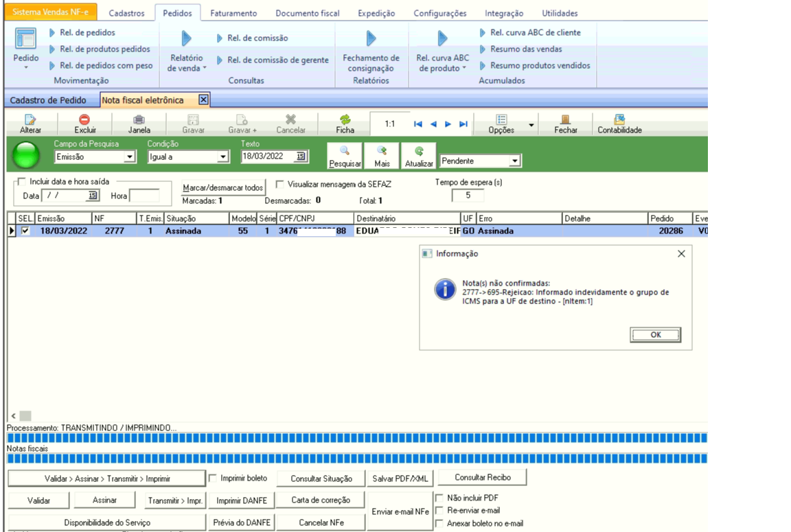Click the red Excluir delete icon
The image size is (791, 532).
pyautogui.click(x=84, y=119)
